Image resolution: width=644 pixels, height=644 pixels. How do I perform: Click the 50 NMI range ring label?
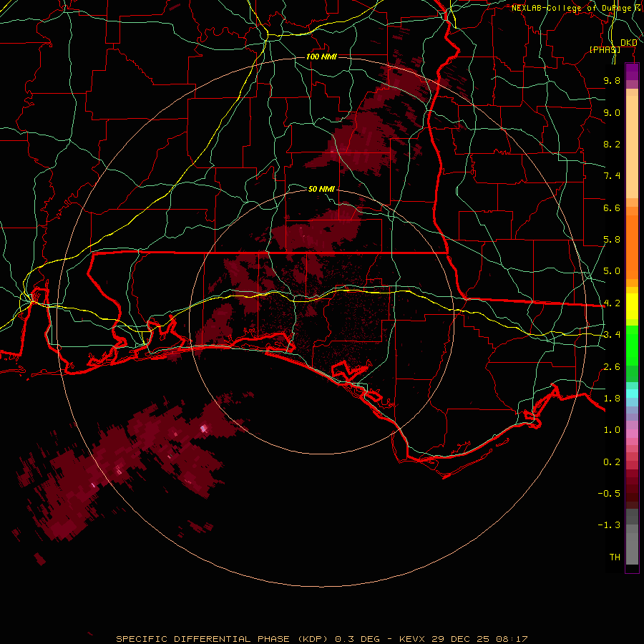tap(321, 189)
